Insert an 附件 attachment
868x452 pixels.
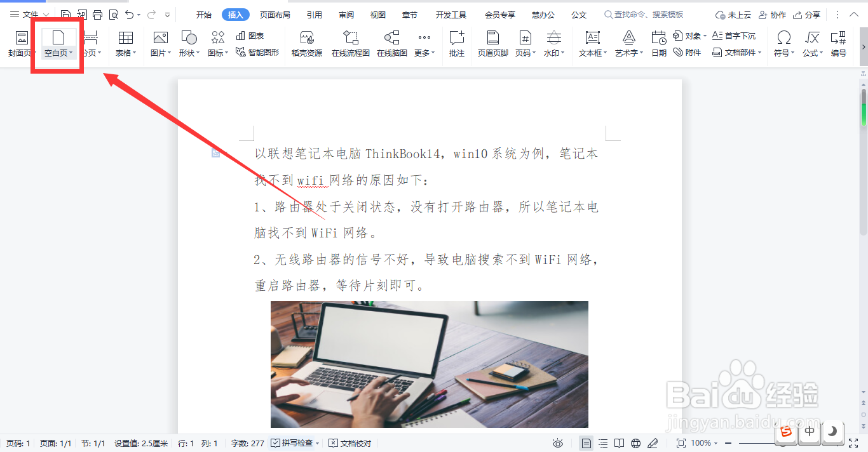click(688, 52)
